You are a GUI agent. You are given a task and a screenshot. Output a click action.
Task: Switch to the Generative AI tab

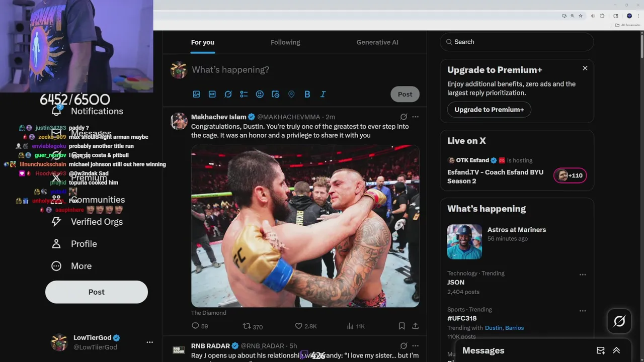click(x=377, y=42)
